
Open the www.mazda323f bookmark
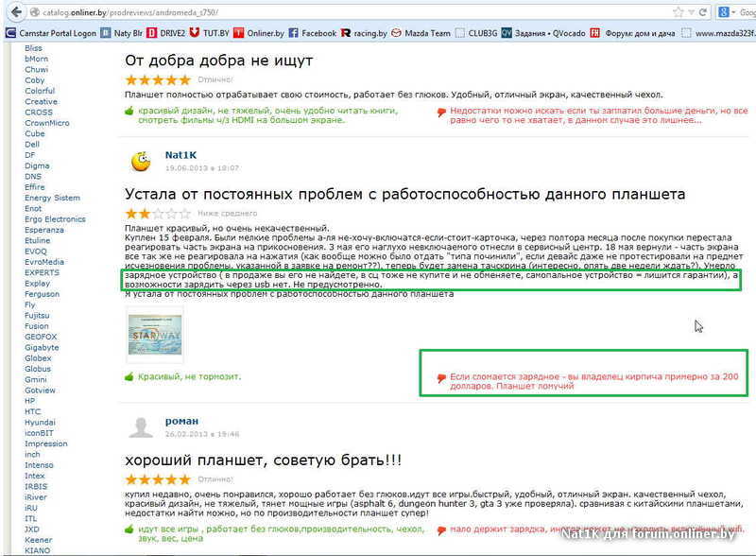point(718,33)
